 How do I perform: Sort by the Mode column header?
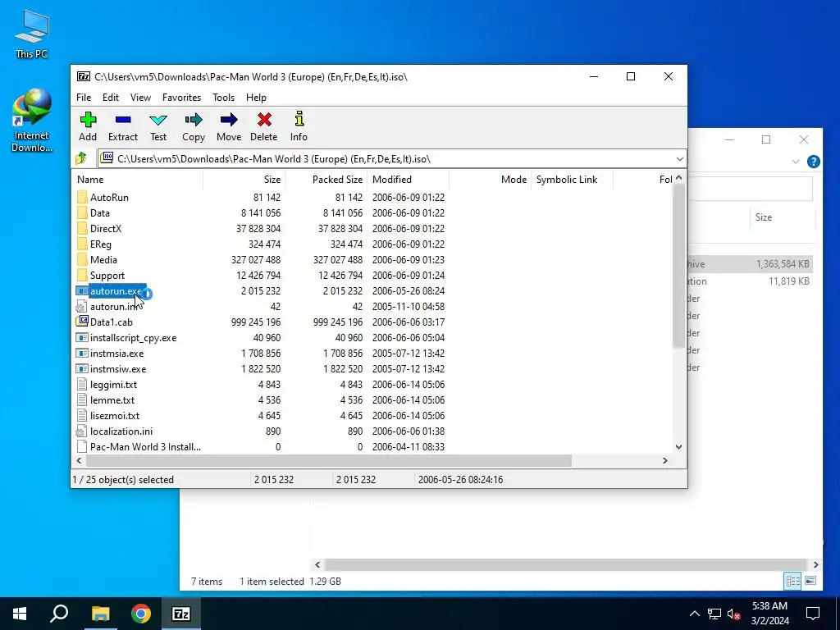pyautogui.click(x=491, y=180)
